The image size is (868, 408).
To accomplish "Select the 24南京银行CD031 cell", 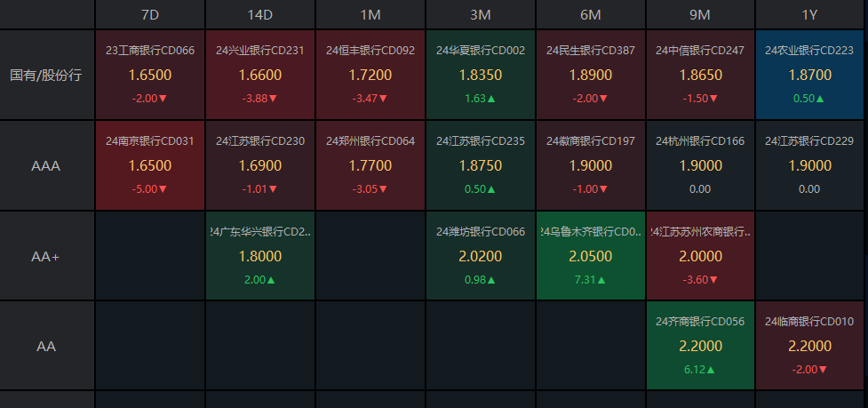I will pos(150,165).
